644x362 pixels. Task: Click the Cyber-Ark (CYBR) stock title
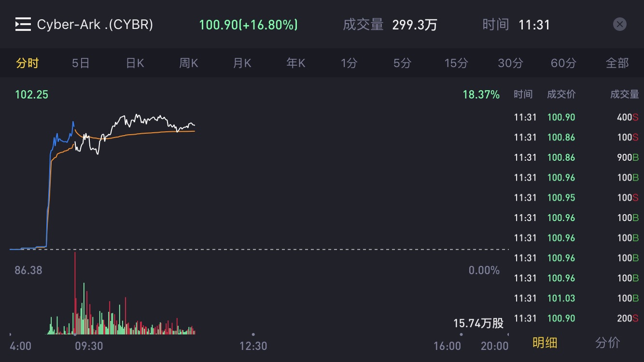[95, 25]
